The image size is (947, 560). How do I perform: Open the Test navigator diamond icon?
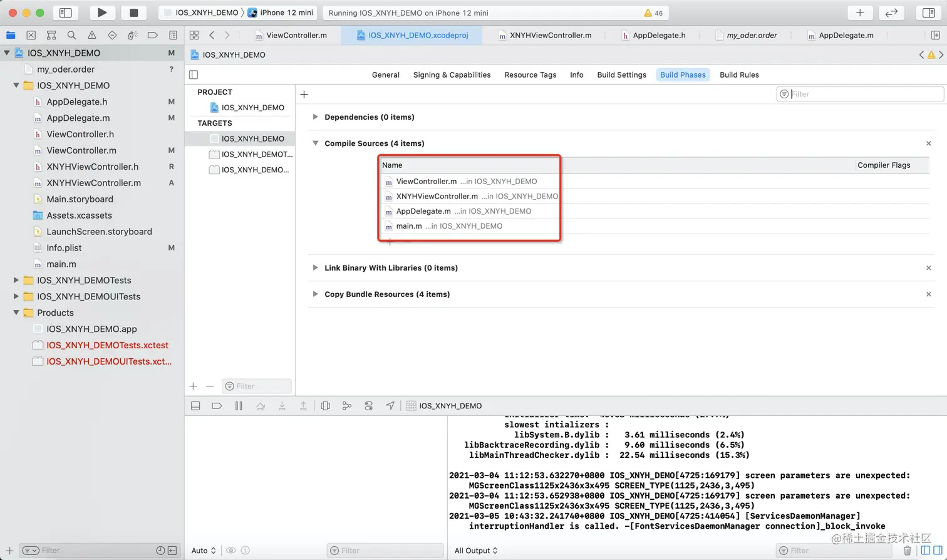tap(112, 35)
